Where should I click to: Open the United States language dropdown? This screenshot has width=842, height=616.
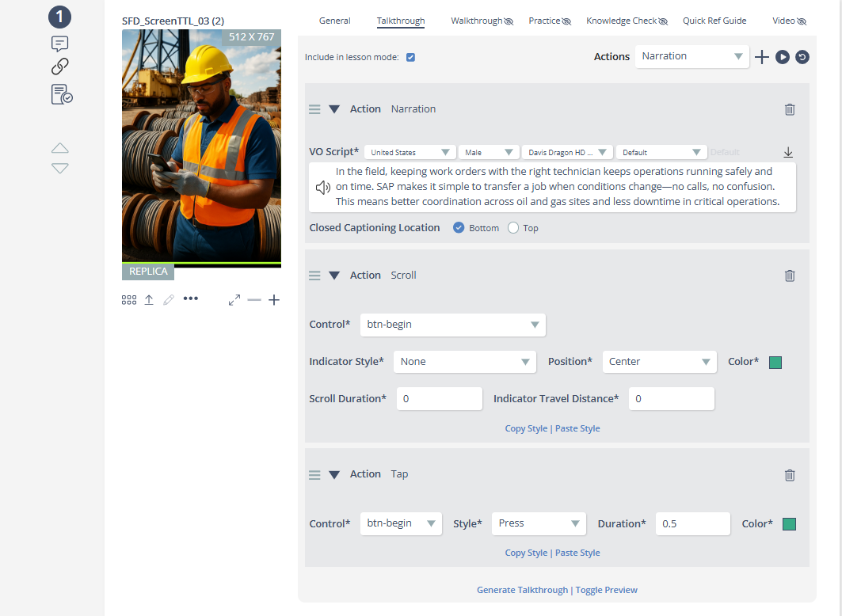click(x=410, y=152)
